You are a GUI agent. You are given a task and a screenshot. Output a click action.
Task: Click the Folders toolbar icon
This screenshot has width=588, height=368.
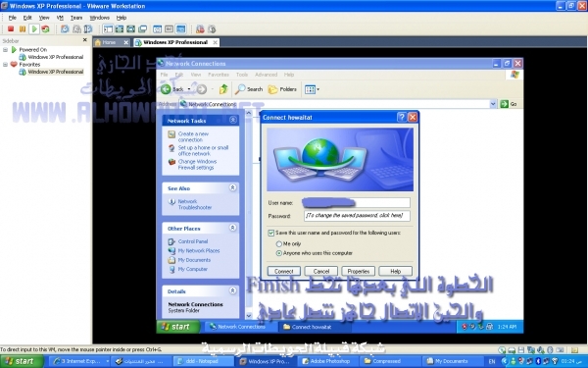pos(273,89)
